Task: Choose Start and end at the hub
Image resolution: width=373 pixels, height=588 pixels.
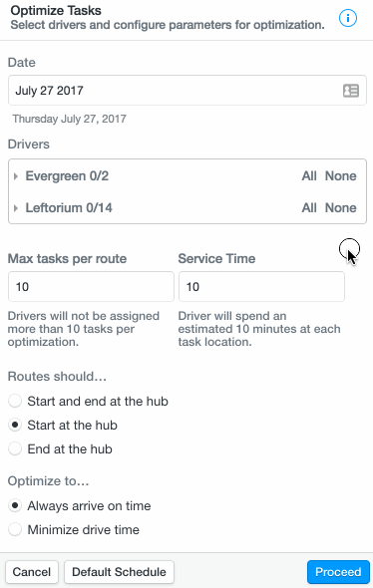Action: coord(15,401)
